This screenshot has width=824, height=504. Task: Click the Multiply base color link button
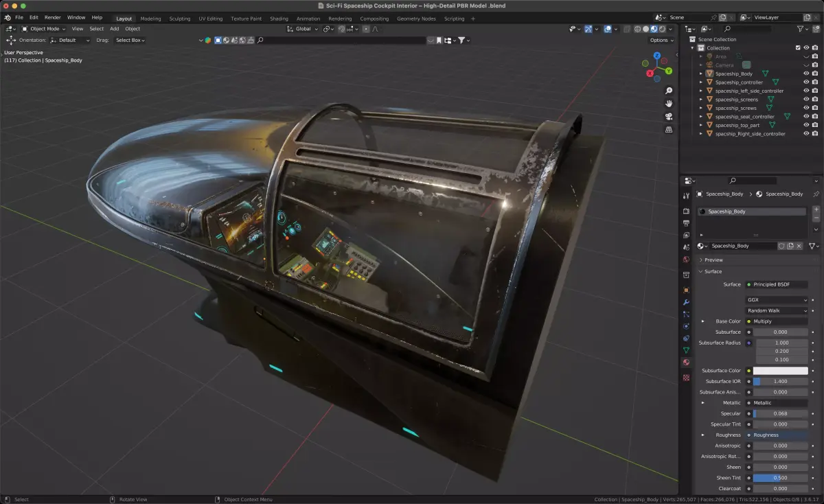tap(777, 321)
